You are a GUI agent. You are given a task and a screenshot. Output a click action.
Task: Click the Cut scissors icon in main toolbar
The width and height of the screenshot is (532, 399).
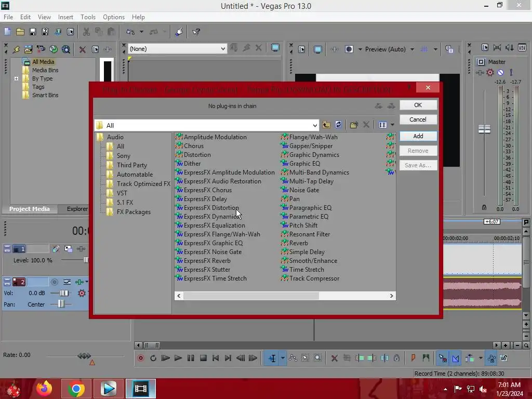87,32
